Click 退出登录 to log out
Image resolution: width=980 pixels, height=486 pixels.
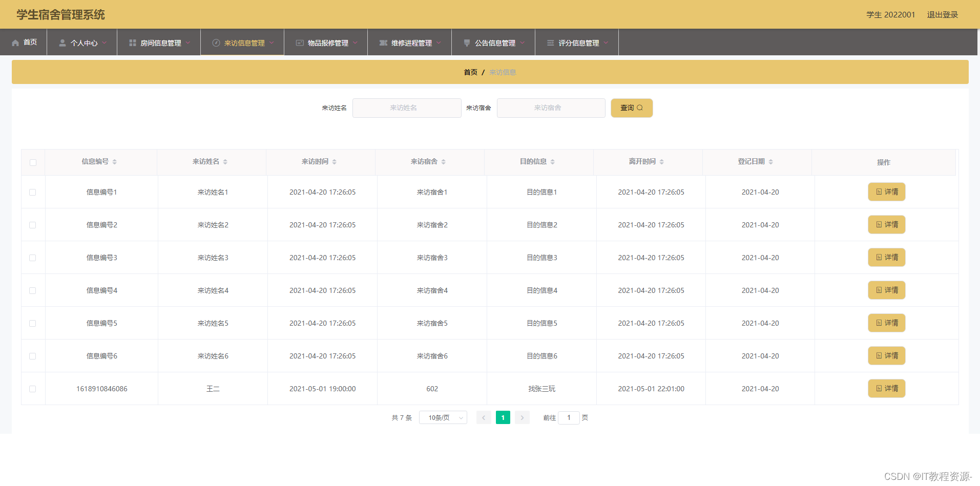pos(942,15)
